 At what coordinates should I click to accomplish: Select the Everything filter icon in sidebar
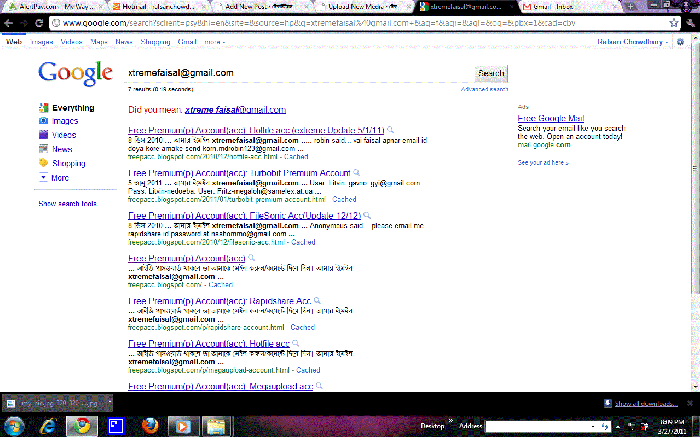click(43, 108)
